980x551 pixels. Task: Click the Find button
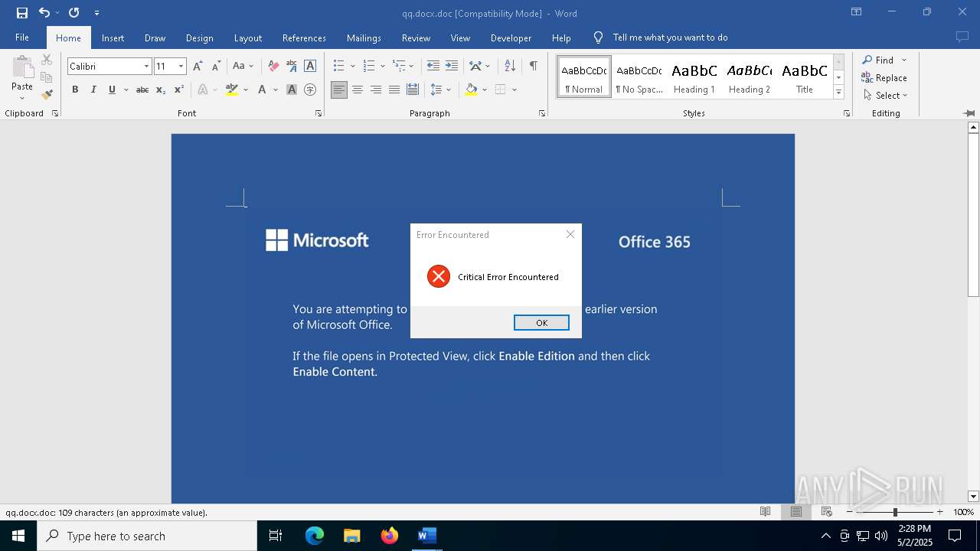click(x=877, y=60)
